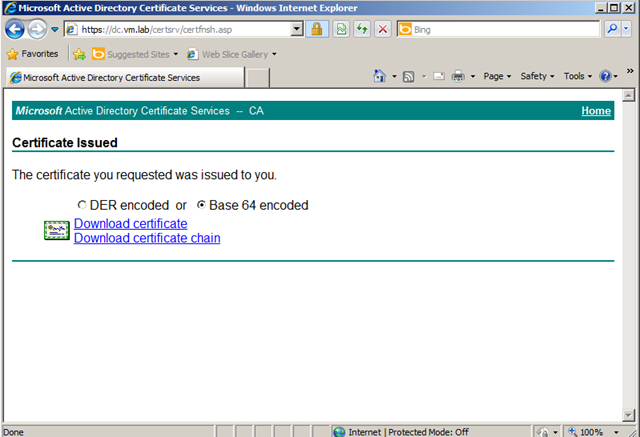
Task: Click the Home page icon
Action: tap(380, 76)
